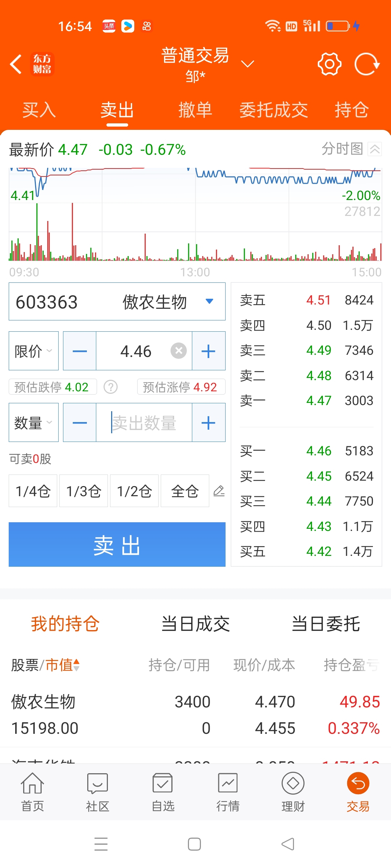
Task: Tap 预估跌停 4.02 price
Action: coord(53,387)
